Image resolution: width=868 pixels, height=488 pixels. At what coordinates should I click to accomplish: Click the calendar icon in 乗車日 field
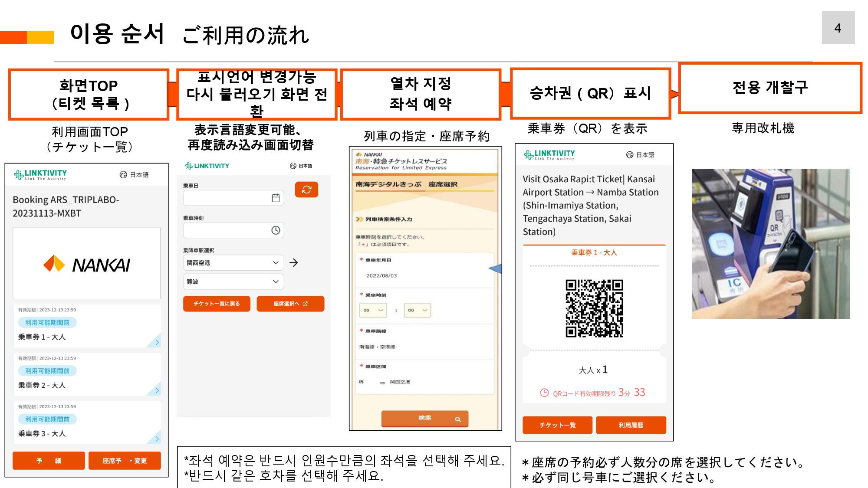(276, 198)
